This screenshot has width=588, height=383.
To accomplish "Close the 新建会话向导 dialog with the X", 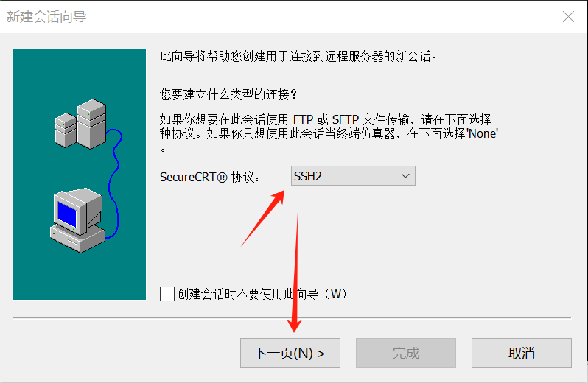I will 568,16.
